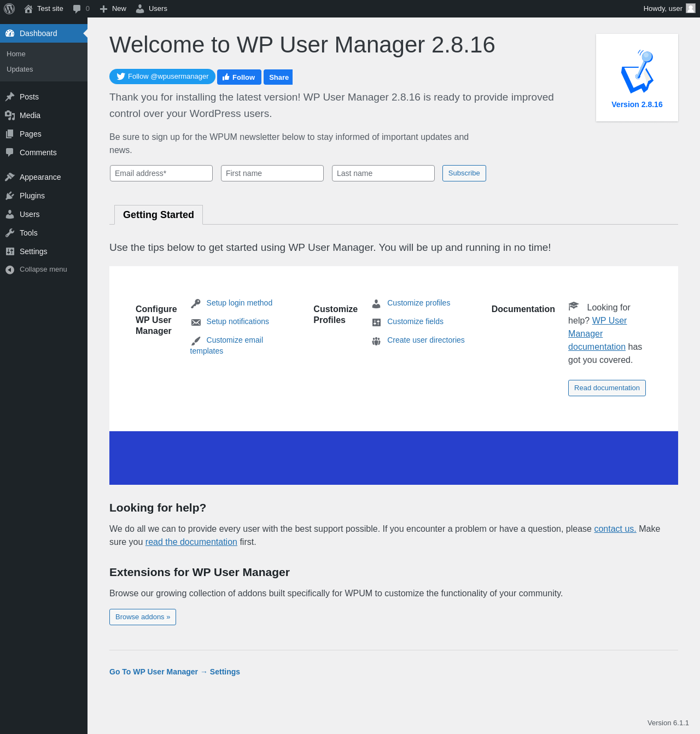Open the Setup login method link
Image resolution: width=700 pixels, height=734 pixels.
pos(239,303)
